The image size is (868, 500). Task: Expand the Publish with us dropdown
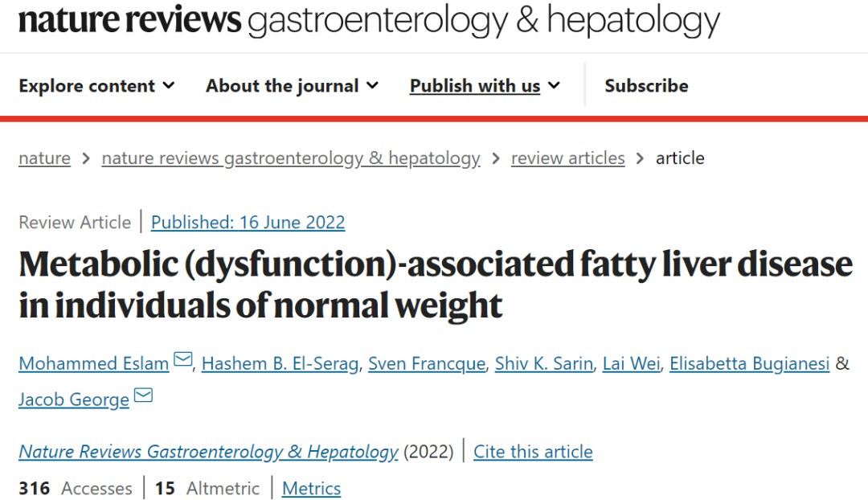(485, 86)
